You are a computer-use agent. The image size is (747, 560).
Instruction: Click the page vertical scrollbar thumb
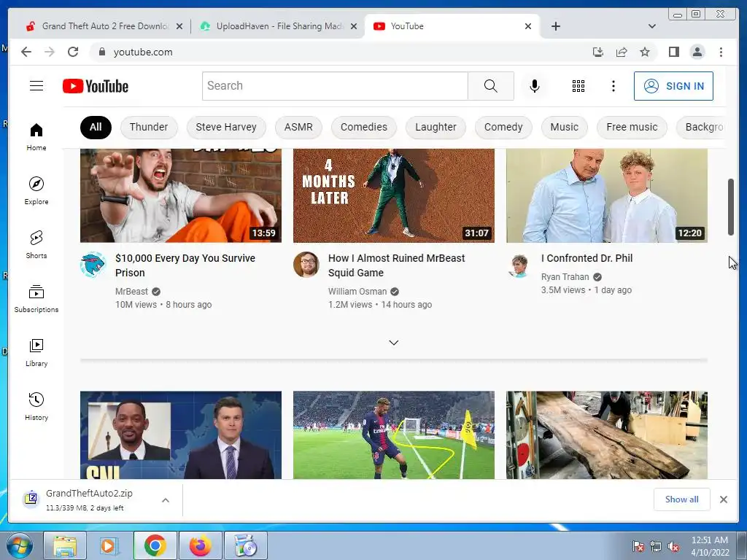point(730,207)
